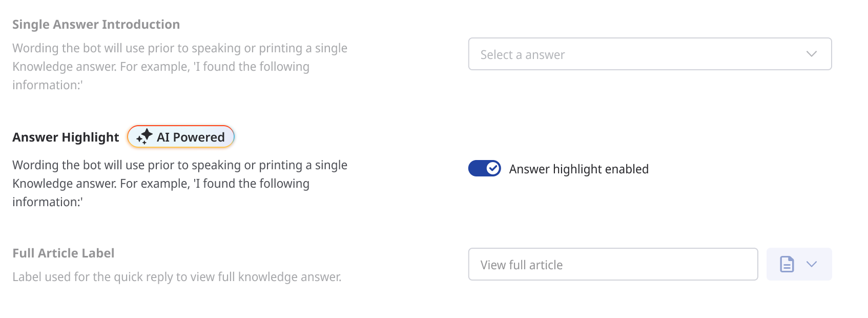Click the checkmark knob on the highlight switch
Screen dimensions: 868x318
[493, 168]
